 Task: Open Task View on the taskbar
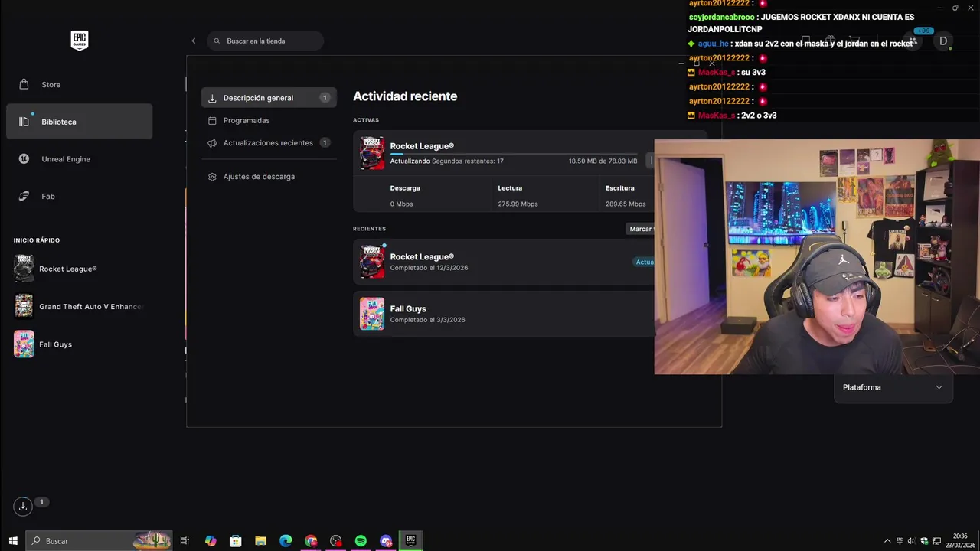185,541
